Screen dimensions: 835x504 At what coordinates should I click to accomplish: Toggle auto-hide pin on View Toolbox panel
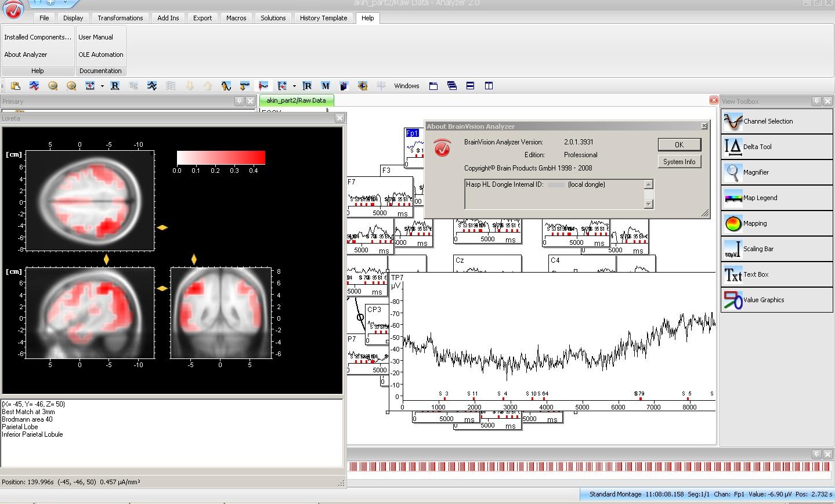[816, 101]
